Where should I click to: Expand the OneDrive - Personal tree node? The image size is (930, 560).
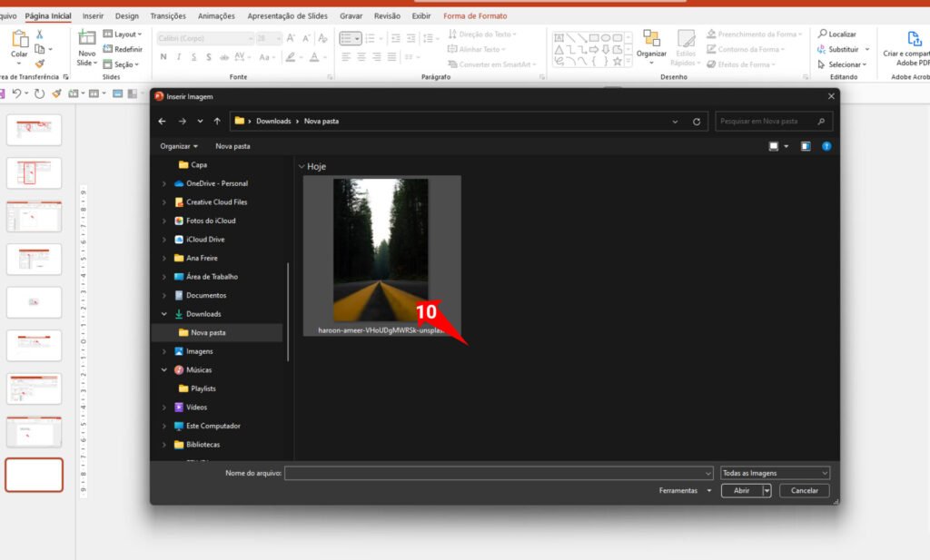[164, 183]
